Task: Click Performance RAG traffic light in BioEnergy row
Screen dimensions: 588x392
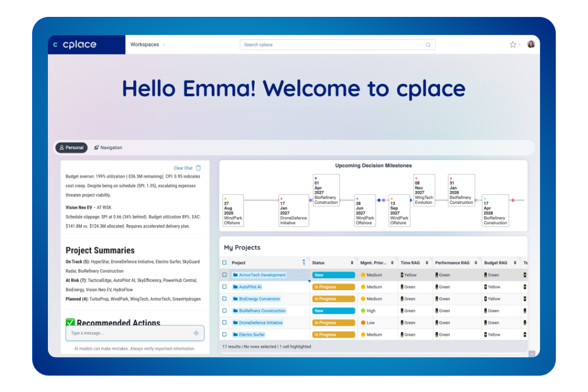Action: [x=437, y=299]
